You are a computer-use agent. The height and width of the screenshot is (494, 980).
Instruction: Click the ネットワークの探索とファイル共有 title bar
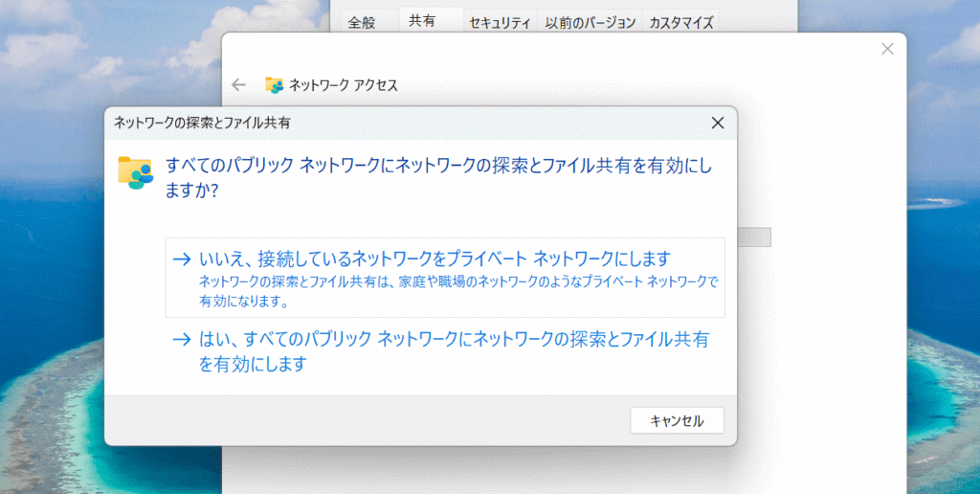pos(383,123)
